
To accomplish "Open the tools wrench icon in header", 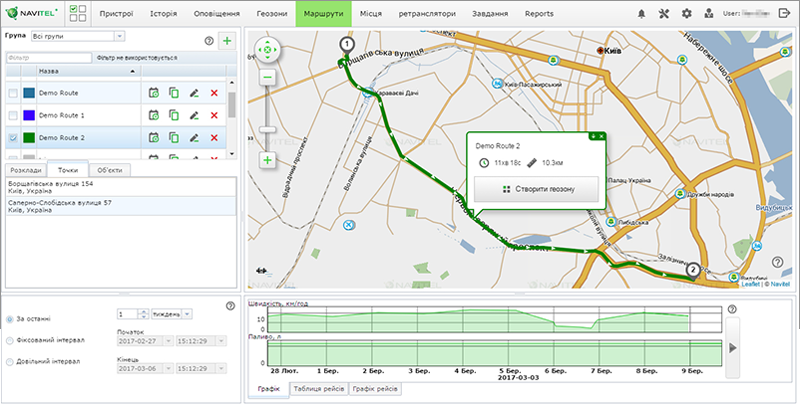I will [x=664, y=14].
